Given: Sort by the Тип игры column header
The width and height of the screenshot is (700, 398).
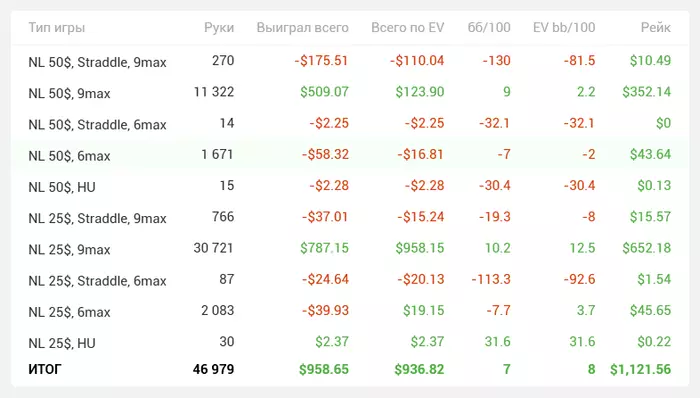Looking at the screenshot, I should [57, 28].
